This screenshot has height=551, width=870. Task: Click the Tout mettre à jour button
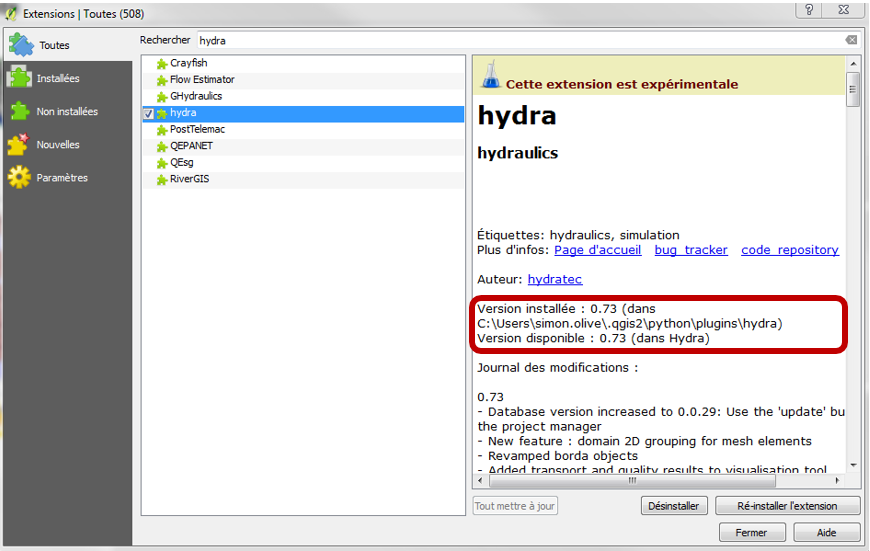pyautogui.click(x=515, y=506)
